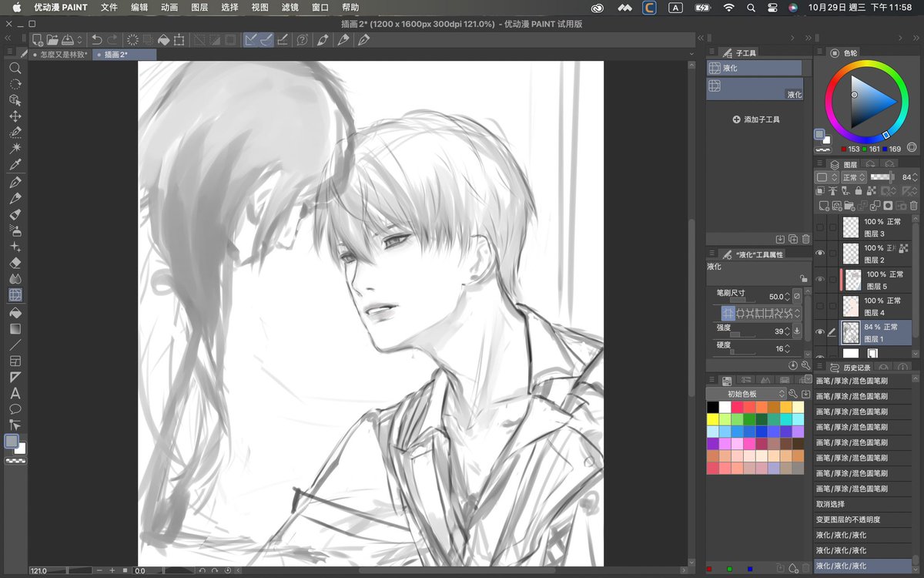Viewport: 924px width, 578px height.
Task: Click 添加子工具 button
Action: tap(756, 119)
